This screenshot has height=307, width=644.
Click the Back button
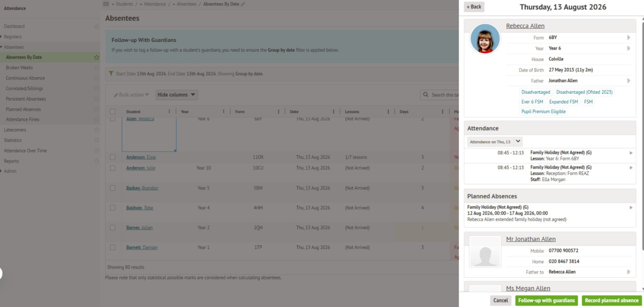[x=474, y=7]
